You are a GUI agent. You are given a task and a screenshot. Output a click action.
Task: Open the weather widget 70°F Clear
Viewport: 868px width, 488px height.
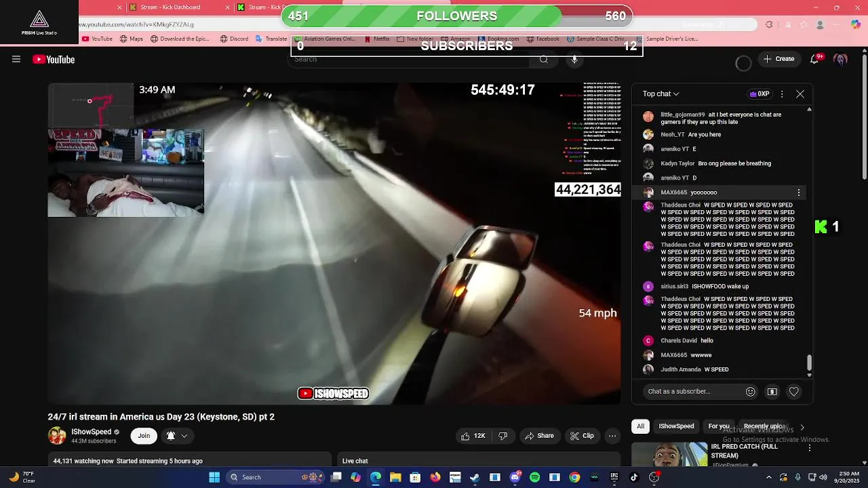coord(22,477)
